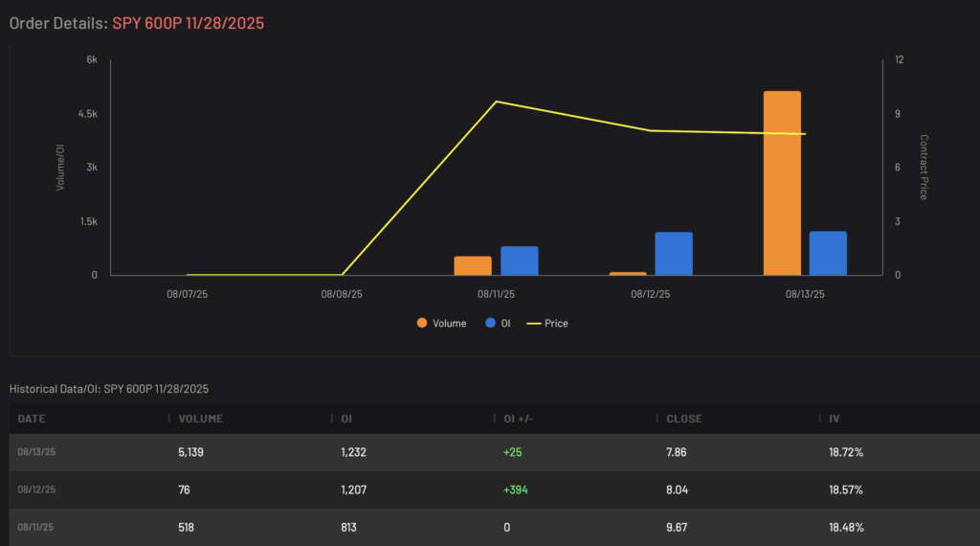This screenshot has height=546, width=980.
Task: Sort table by CLOSE column header
Action: tap(684, 419)
